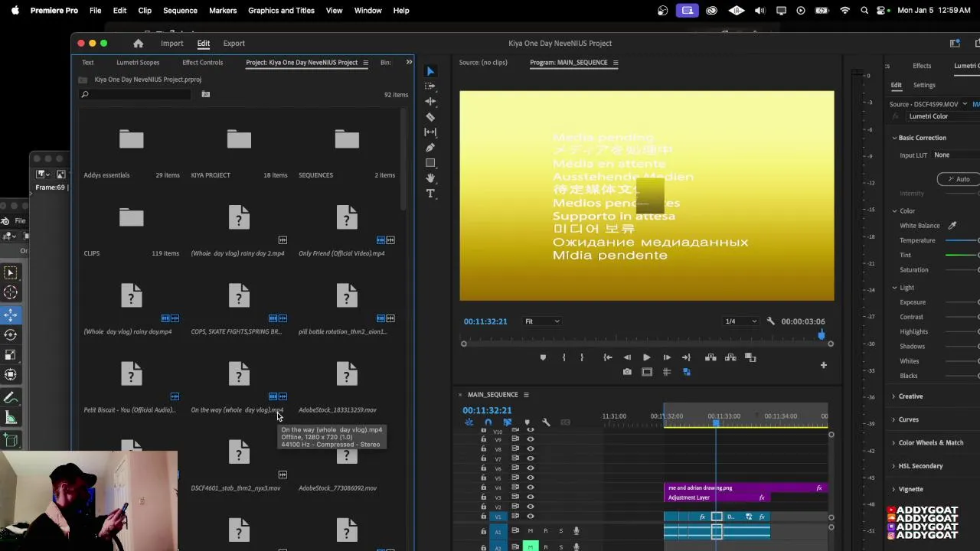980x551 pixels.
Task: Select the Type tool
Action: (x=430, y=194)
